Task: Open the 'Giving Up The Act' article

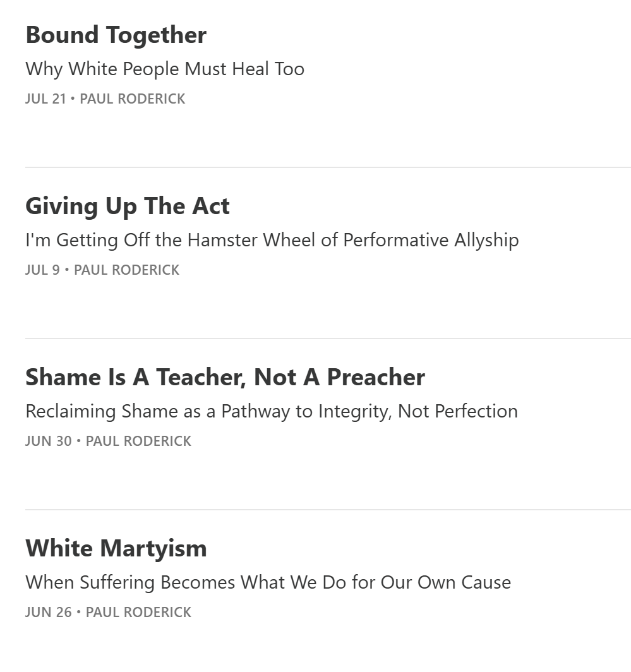Action: (128, 206)
